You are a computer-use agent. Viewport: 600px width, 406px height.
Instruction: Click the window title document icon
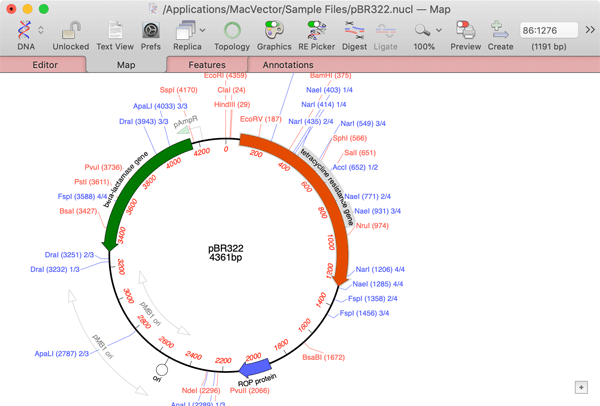click(x=153, y=9)
